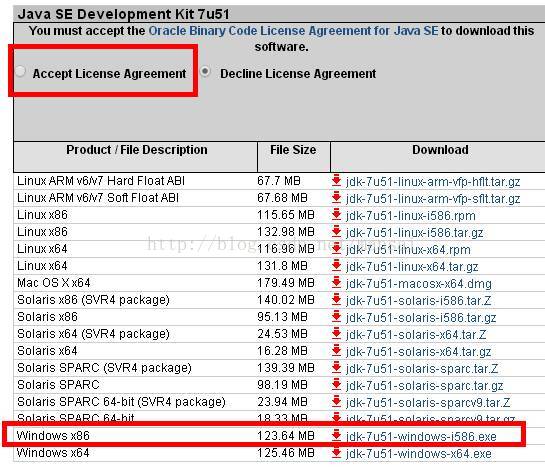Click the download arrow icon for jdk-7u51-solaris-sparc.tar.Z
Viewport: 545px width, 467px height.
coord(336,368)
